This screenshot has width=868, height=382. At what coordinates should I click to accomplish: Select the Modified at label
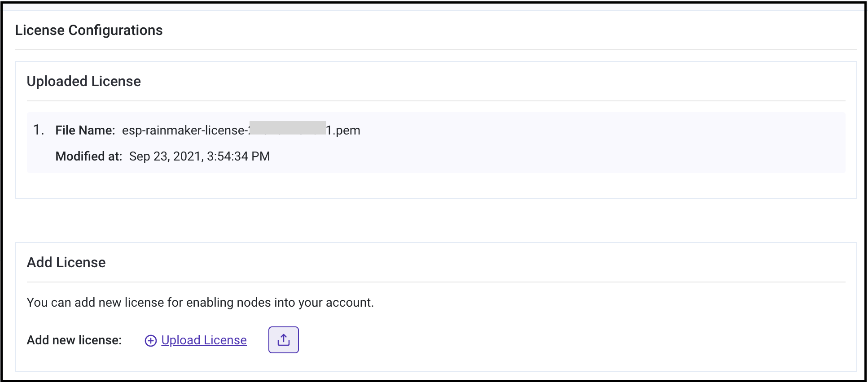click(x=88, y=156)
